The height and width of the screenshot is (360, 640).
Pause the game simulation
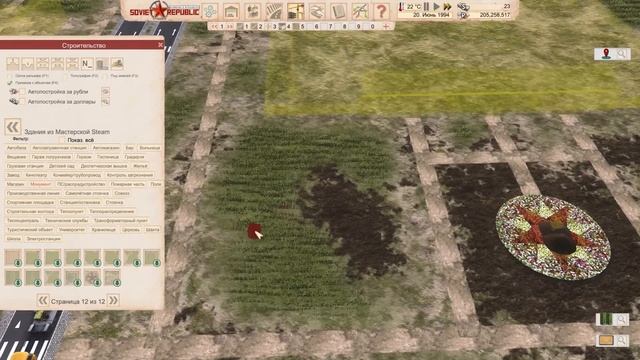click(x=426, y=7)
